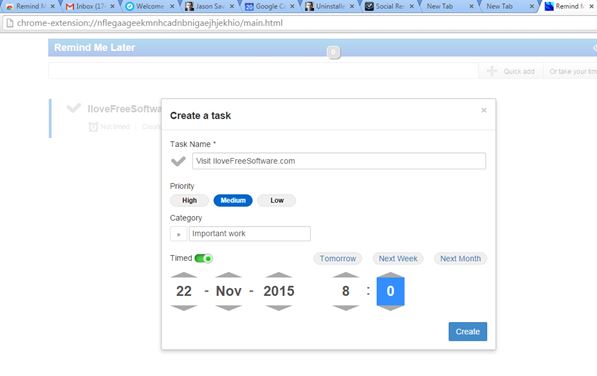Pick the Next Week shortcut
This screenshot has width=597, height=376.
[x=398, y=258]
